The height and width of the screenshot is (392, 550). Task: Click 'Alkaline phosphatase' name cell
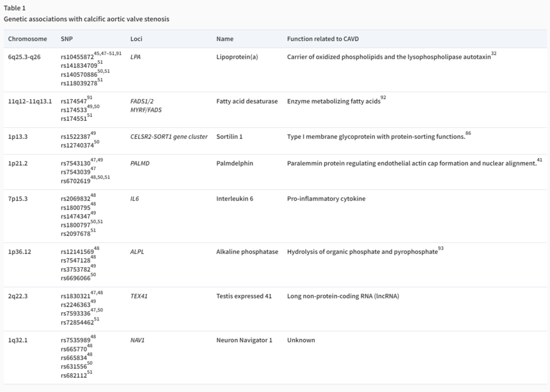[x=247, y=252]
